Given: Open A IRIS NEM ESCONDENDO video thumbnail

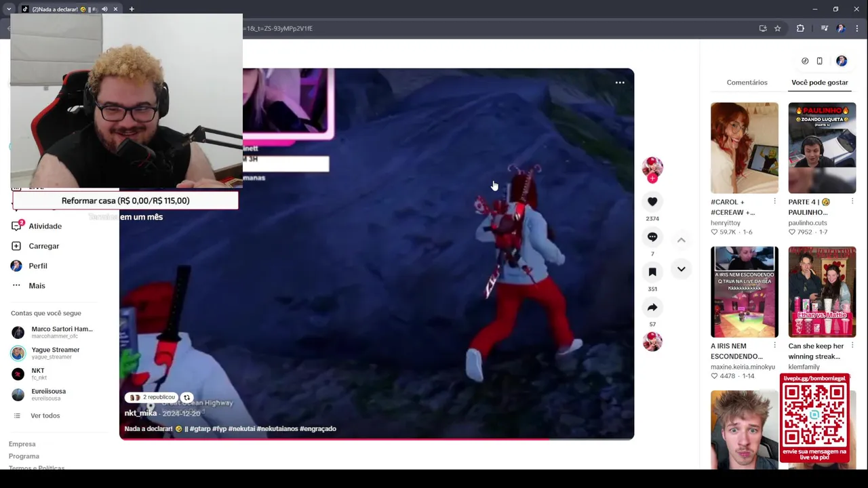Looking at the screenshot, I should (x=745, y=291).
